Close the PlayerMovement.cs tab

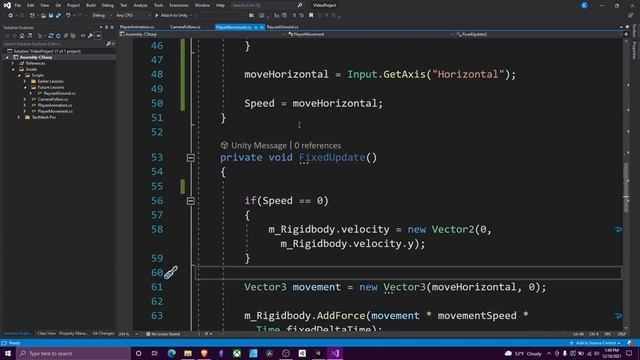point(262,27)
